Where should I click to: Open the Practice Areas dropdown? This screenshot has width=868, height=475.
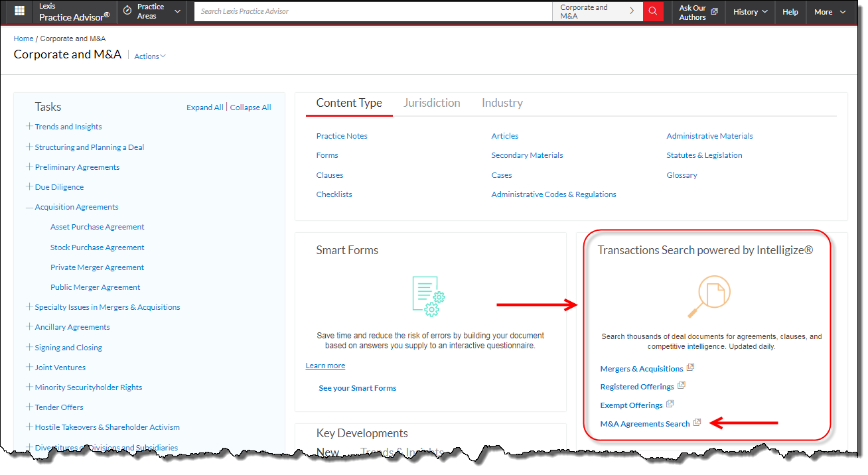152,11
